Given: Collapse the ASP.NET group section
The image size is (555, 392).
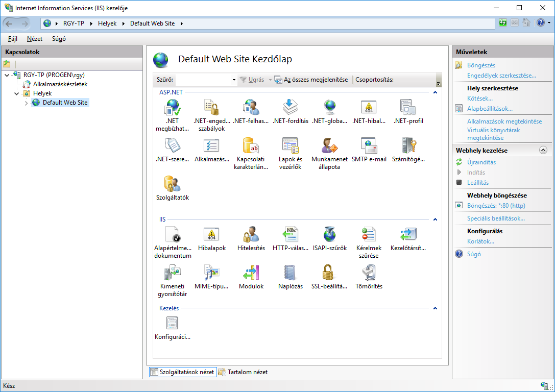Looking at the screenshot, I should pos(435,92).
